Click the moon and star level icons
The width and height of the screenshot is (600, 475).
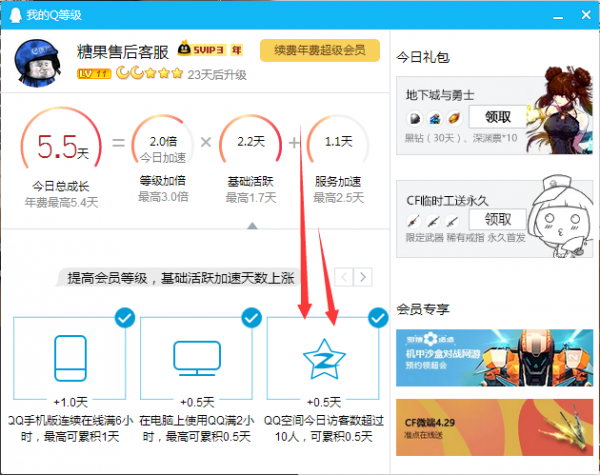149,72
